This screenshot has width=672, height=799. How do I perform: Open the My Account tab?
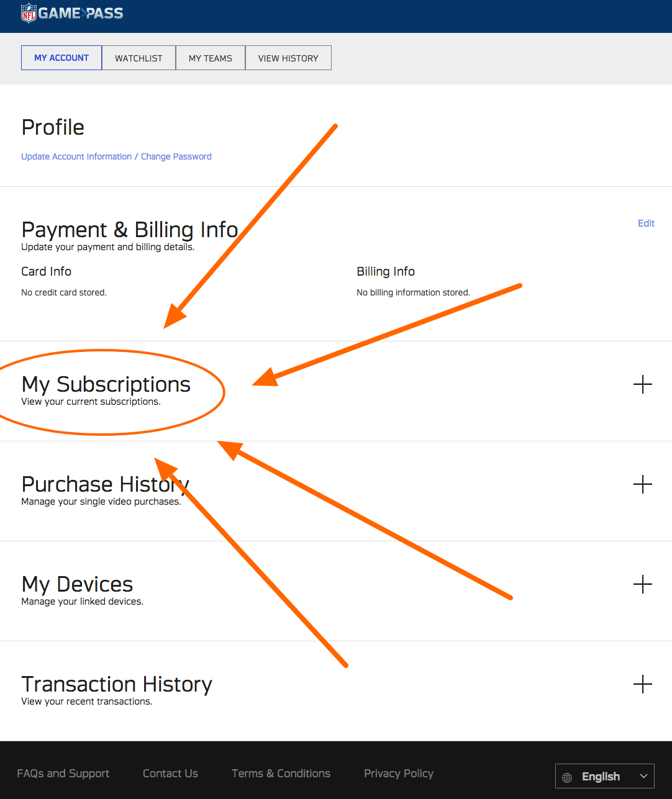(61, 58)
